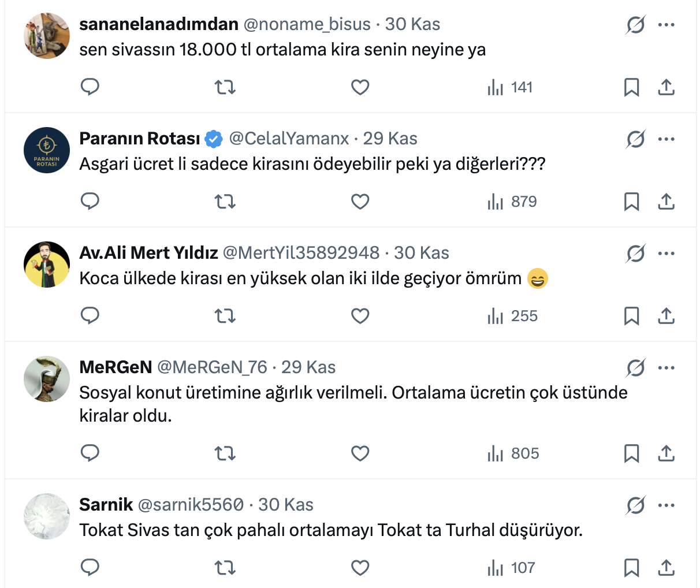The height and width of the screenshot is (588, 700).
Task: View analytics showing 805 views
Action: (513, 453)
